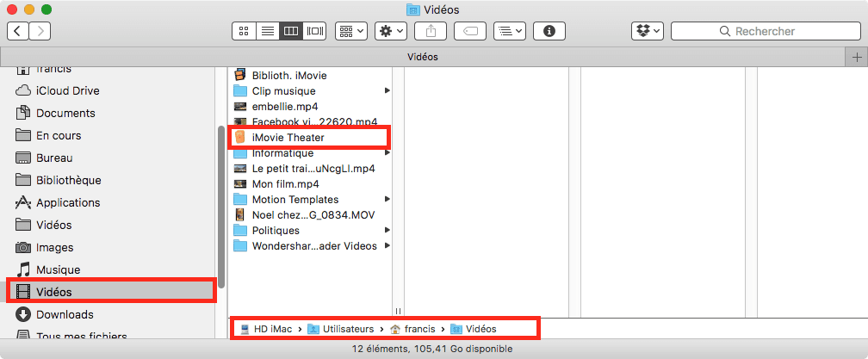Switch to Cover Flow view
Screen dimensions: 868x359
pyautogui.click(x=315, y=31)
